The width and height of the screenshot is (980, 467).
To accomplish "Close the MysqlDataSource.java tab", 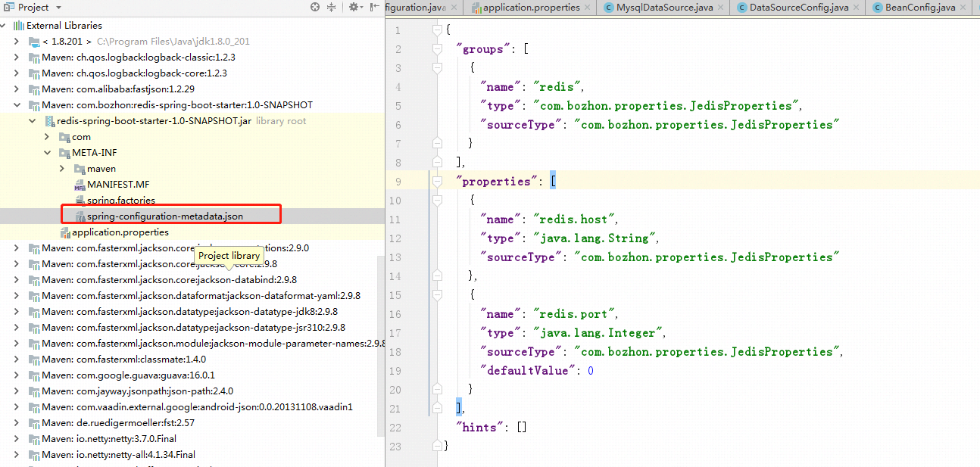I will pos(722,8).
